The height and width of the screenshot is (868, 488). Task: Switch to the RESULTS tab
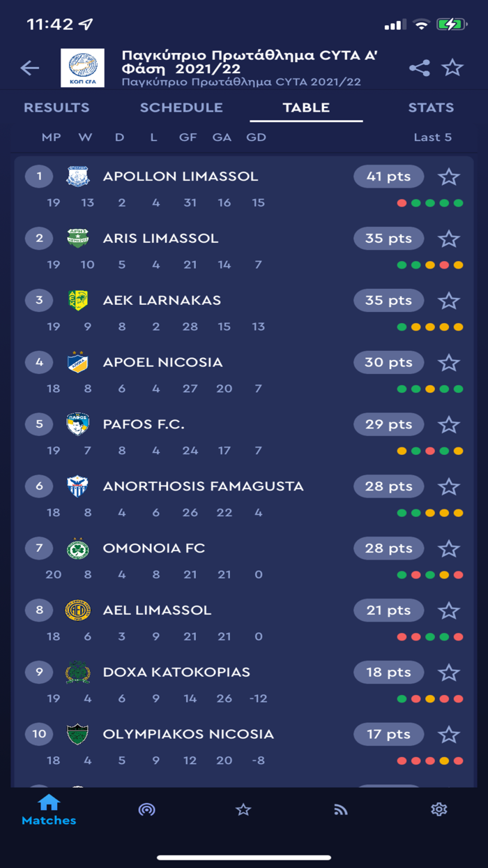pos(56,107)
